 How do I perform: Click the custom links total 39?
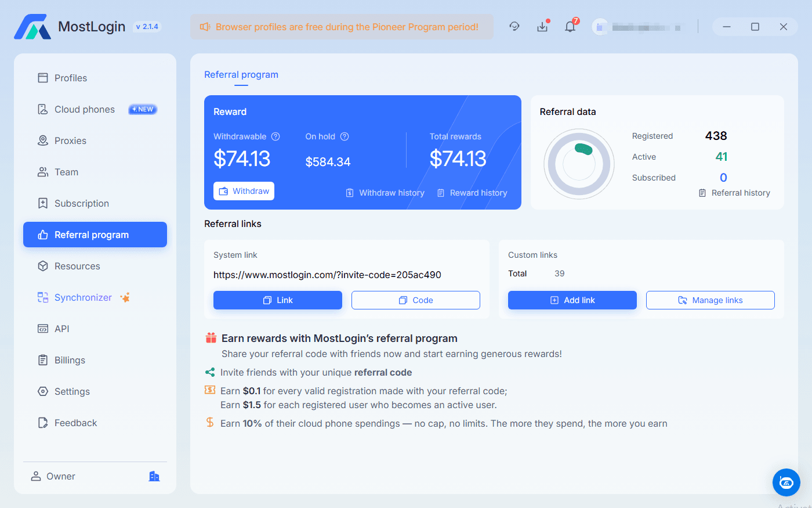(x=560, y=273)
